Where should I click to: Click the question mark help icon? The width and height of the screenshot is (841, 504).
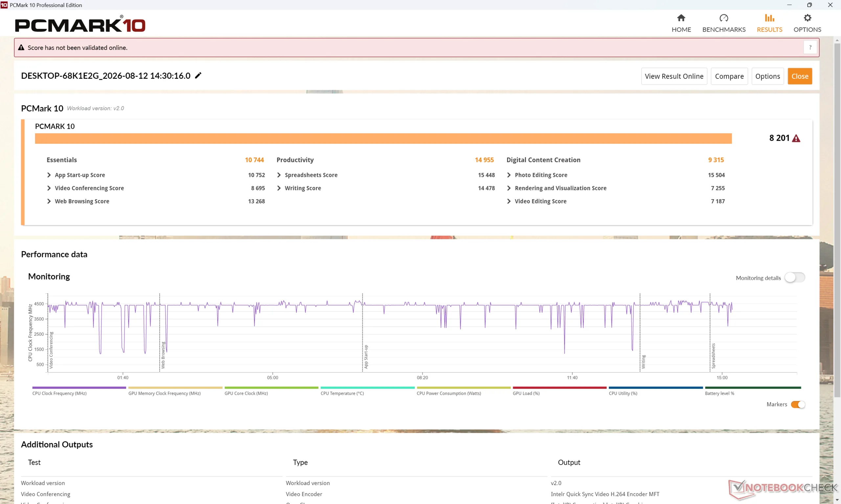(810, 47)
